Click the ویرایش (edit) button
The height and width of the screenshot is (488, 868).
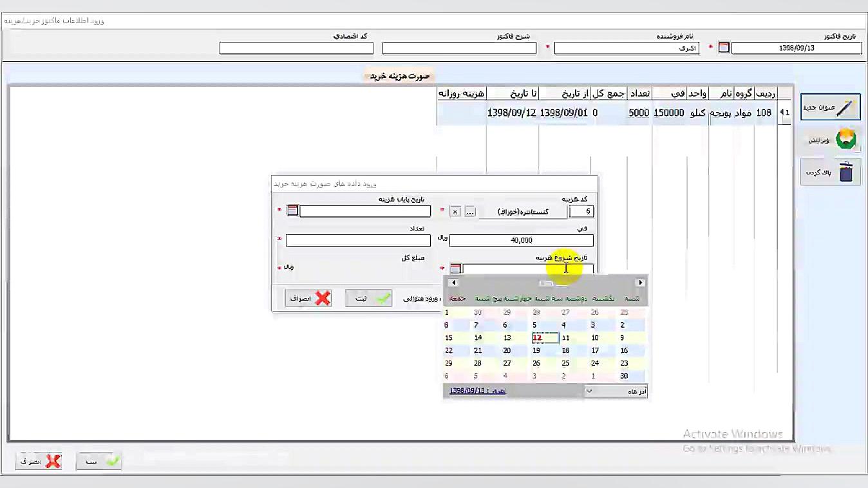click(x=831, y=140)
